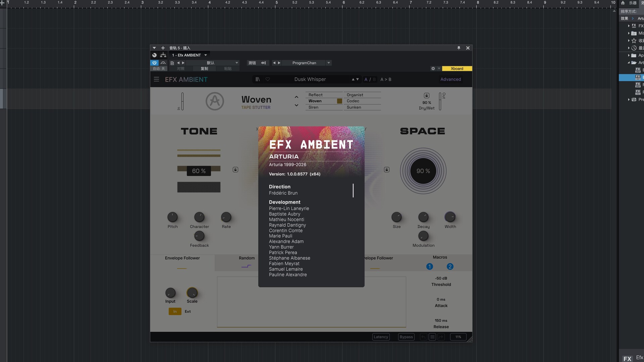The image size is (644, 362).
Task: Open the preset library browser icon
Action: click(x=258, y=79)
